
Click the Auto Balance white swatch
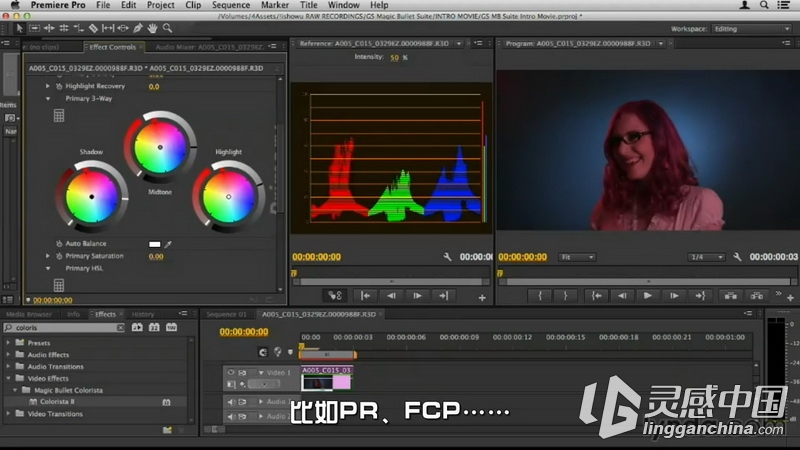[155, 244]
